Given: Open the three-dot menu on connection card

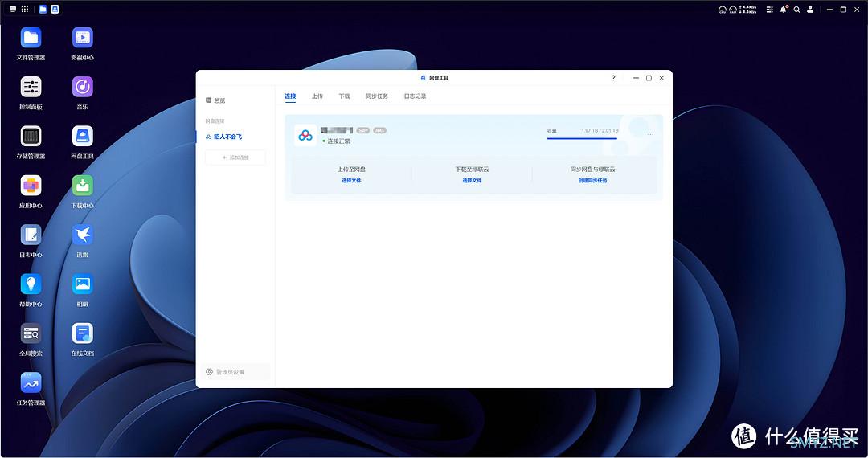Looking at the screenshot, I should point(650,134).
